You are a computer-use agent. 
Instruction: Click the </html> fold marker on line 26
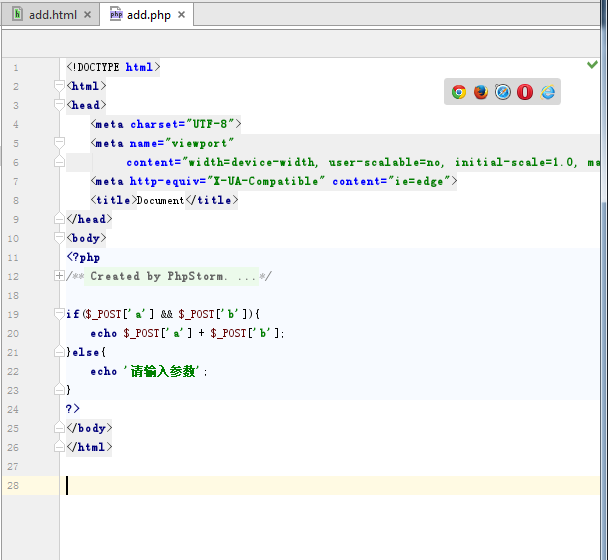(59, 446)
